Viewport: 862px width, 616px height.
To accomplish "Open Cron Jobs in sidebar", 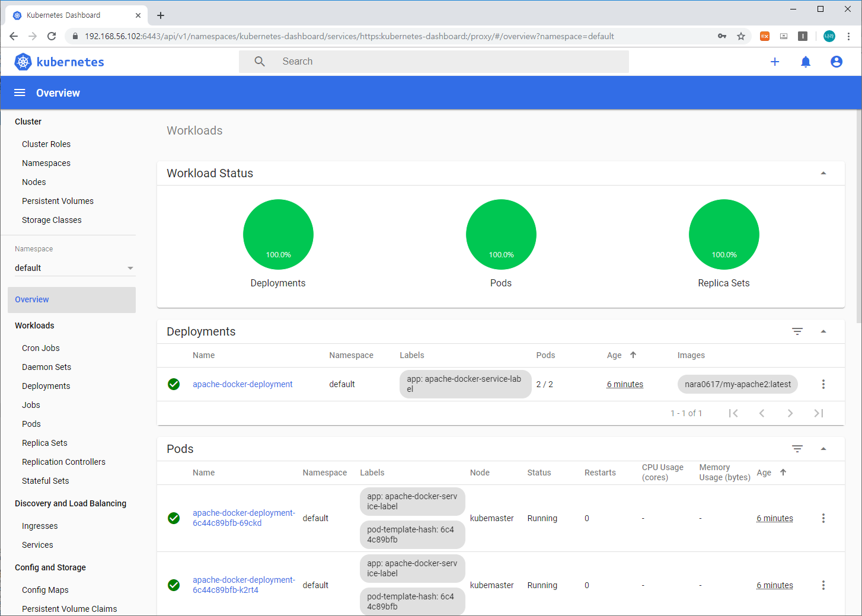I will (x=41, y=348).
